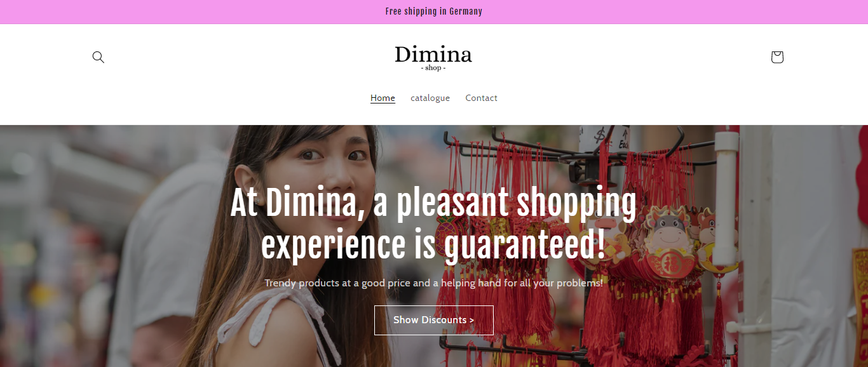Click the Free shipping in Germany banner
The height and width of the screenshot is (367, 868).
434,11
